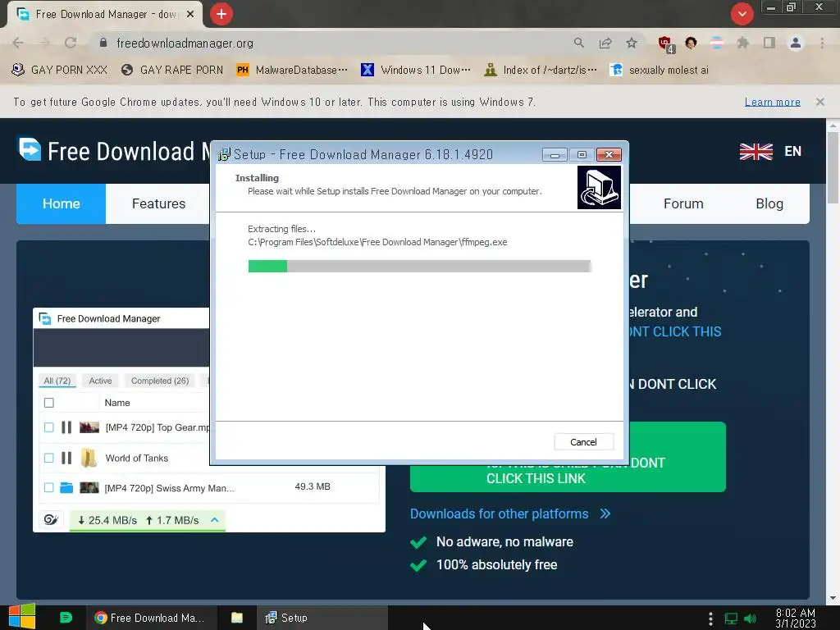This screenshot has height=630, width=840.
Task: Click the blue folder icon on Swiss Army Man row
Action: point(66,487)
